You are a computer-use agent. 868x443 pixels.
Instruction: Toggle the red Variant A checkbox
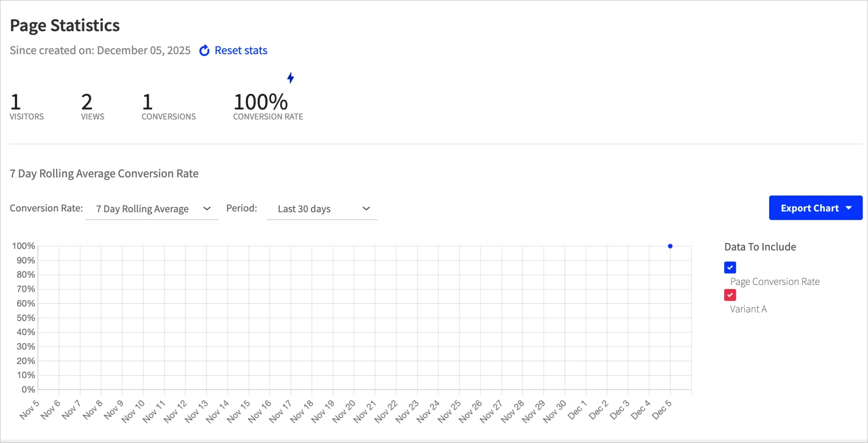click(x=730, y=295)
